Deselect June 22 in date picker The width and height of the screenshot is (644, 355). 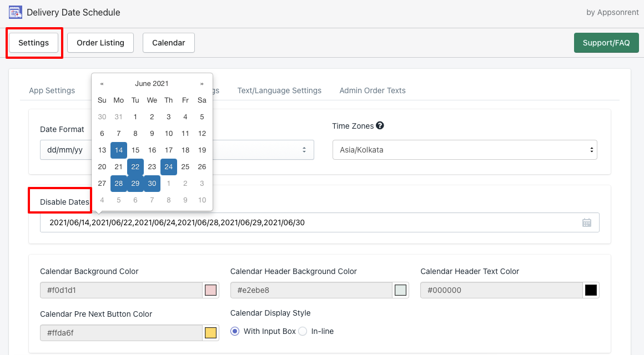(135, 167)
